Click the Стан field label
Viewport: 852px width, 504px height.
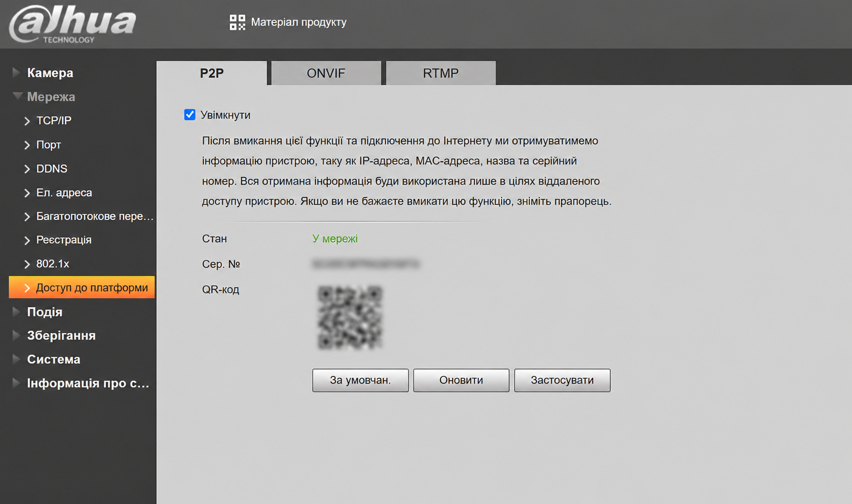[x=214, y=239]
